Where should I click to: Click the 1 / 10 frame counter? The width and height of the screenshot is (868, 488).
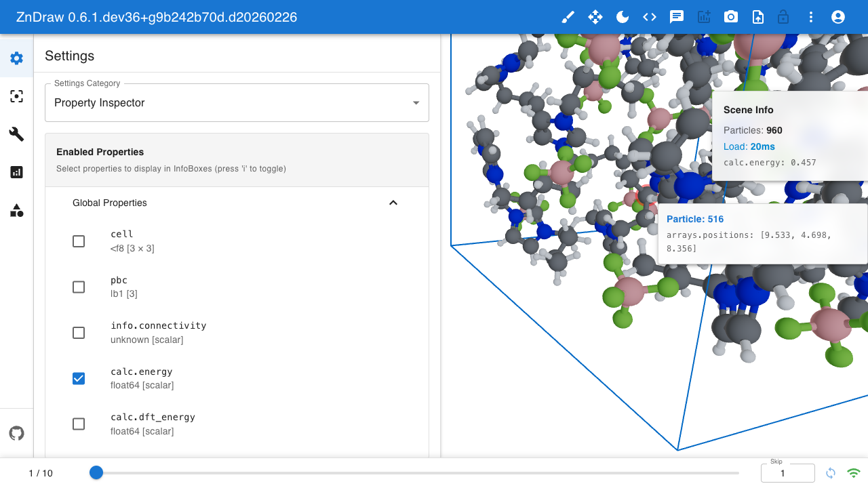[x=41, y=473]
